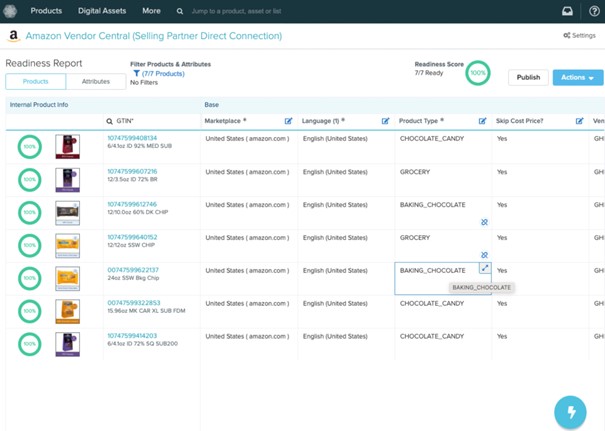Screen dimensions: 605x431
Task: Edit the Language column
Action: pos(385,121)
